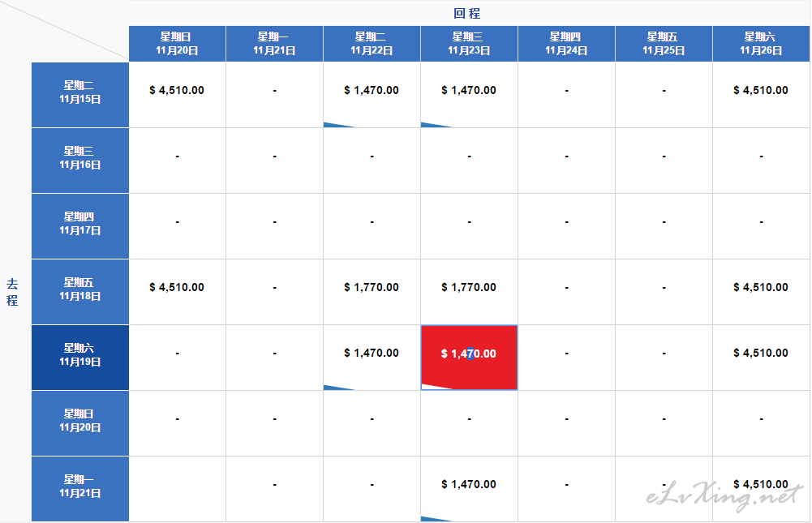Image resolution: width=812 pixels, height=523 pixels.
Task: Pick $1,470.00 fare for 11月15日 returning 11月22日
Action: coord(372,95)
